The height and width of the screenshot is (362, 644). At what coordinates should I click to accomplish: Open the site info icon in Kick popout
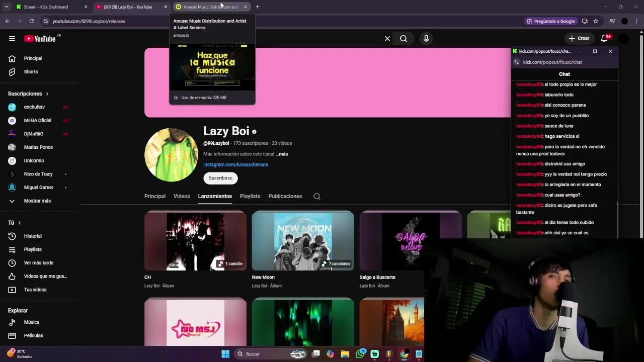point(516,62)
